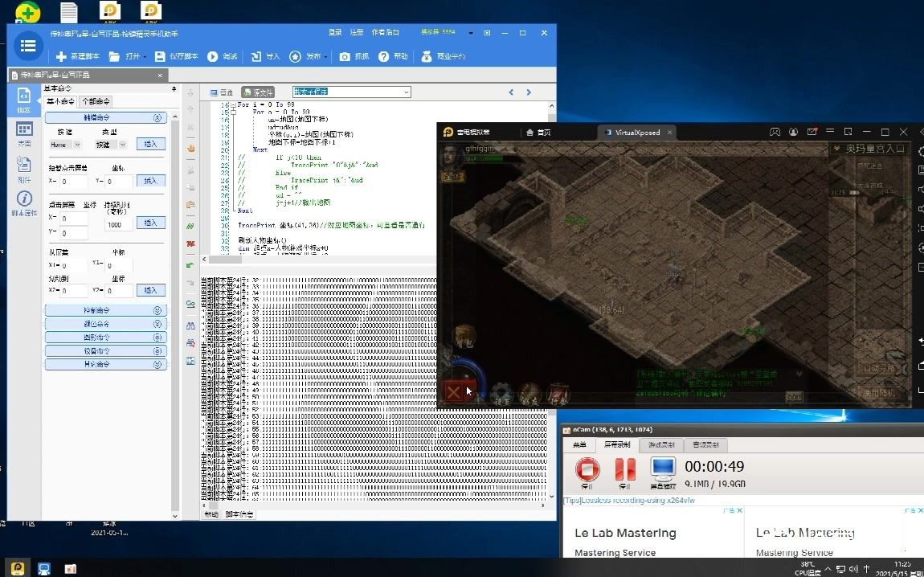Click the red pause icon in oCam
Image resolution: width=924 pixels, height=577 pixels.
point(624,469)
